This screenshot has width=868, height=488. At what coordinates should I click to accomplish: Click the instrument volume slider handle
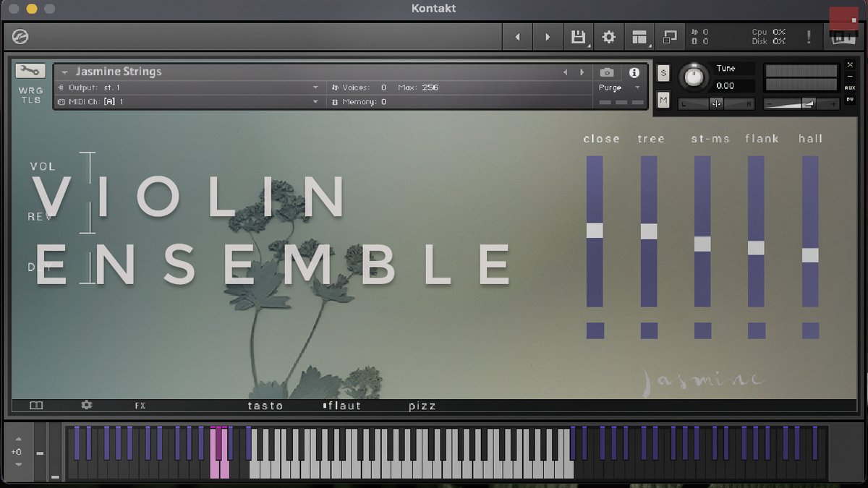pos(809,104)
